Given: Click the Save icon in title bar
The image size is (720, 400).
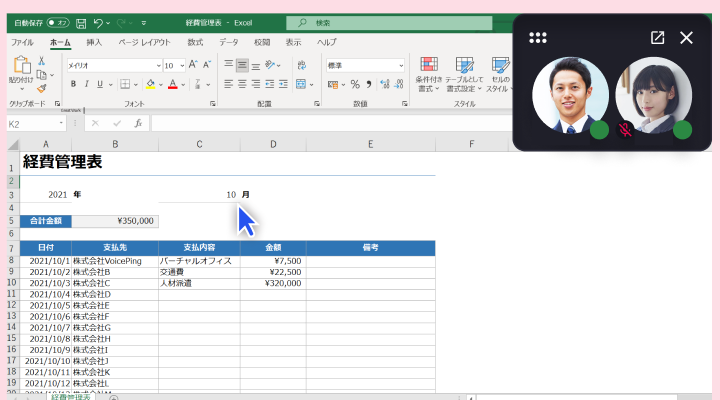Looking at the screenshot, I should (79, 21).
